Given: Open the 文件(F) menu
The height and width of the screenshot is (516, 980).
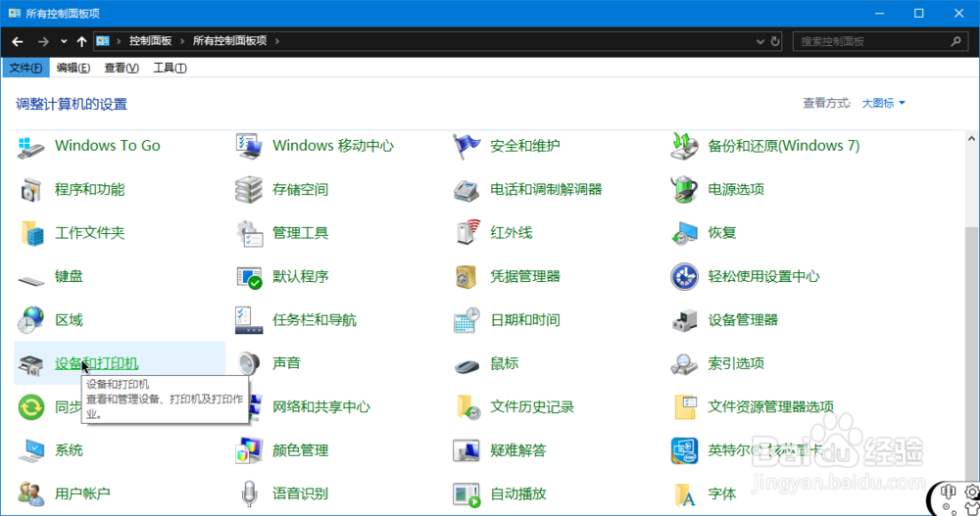Looking at the screenshot, I should [25, 68].
